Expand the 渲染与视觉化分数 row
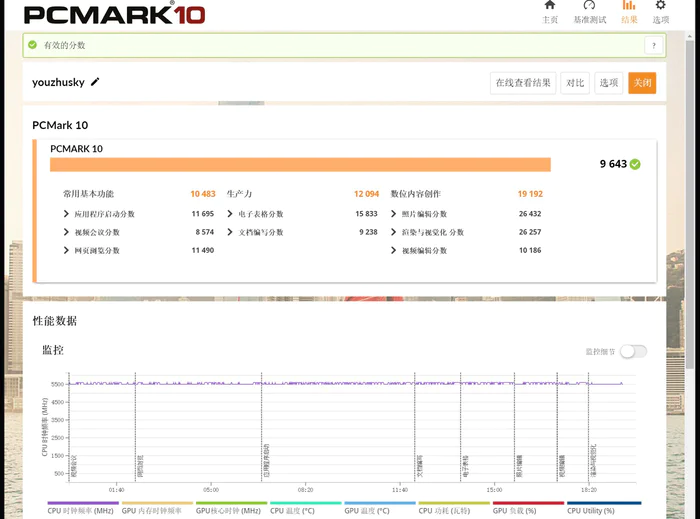The image size is (700, 519). pos(393,232)
